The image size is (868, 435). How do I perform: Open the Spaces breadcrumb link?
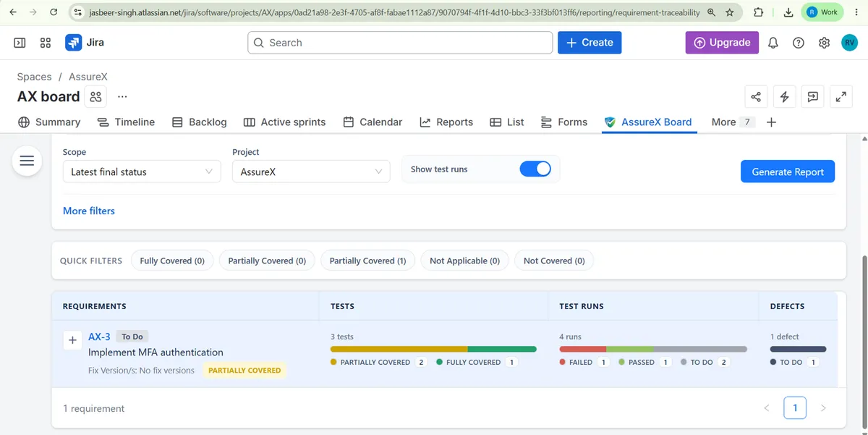pos(34,77)
